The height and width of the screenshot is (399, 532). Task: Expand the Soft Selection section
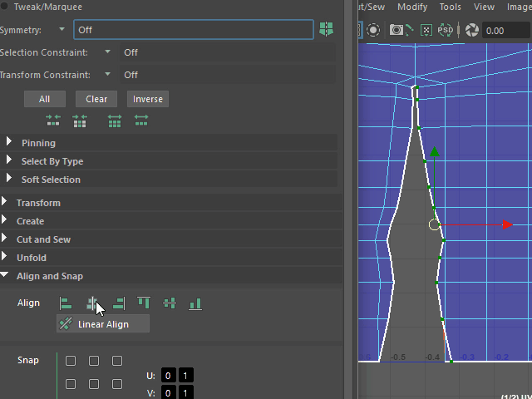point(51,180)
